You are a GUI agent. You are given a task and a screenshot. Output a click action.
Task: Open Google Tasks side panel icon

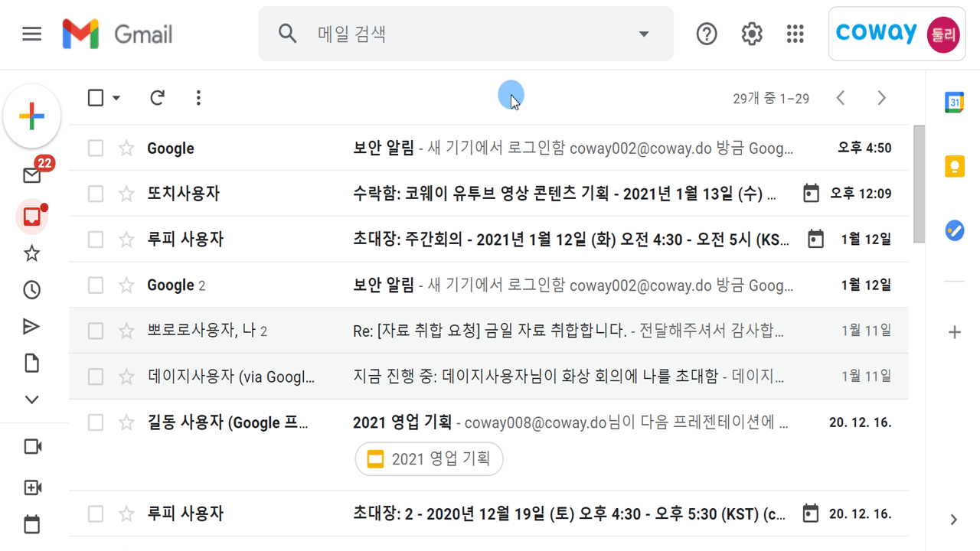(x=954, y=230)
